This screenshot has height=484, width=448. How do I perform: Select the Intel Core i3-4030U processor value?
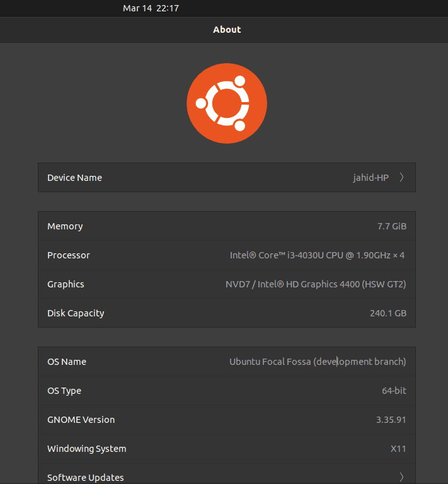coord(317,255)
